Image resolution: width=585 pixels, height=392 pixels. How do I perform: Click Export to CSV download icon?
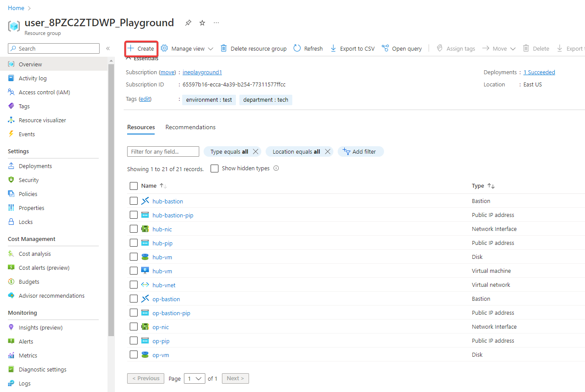pos(333,48)
